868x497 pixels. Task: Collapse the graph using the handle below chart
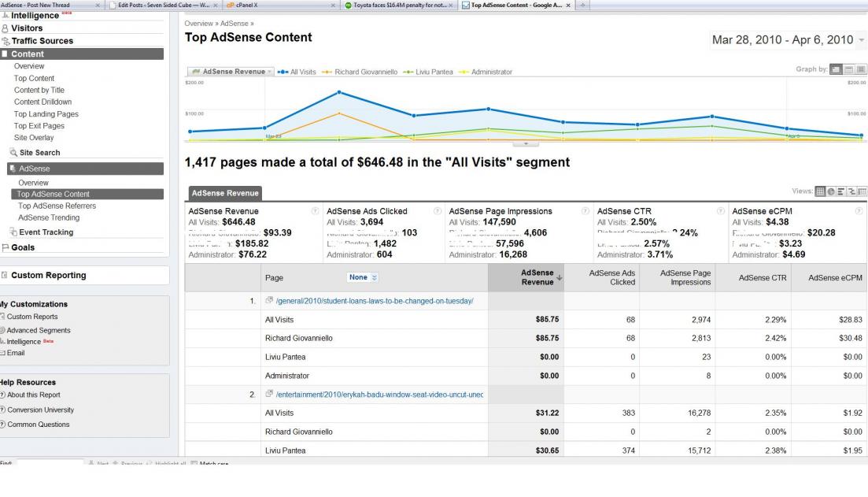[526, 143]
